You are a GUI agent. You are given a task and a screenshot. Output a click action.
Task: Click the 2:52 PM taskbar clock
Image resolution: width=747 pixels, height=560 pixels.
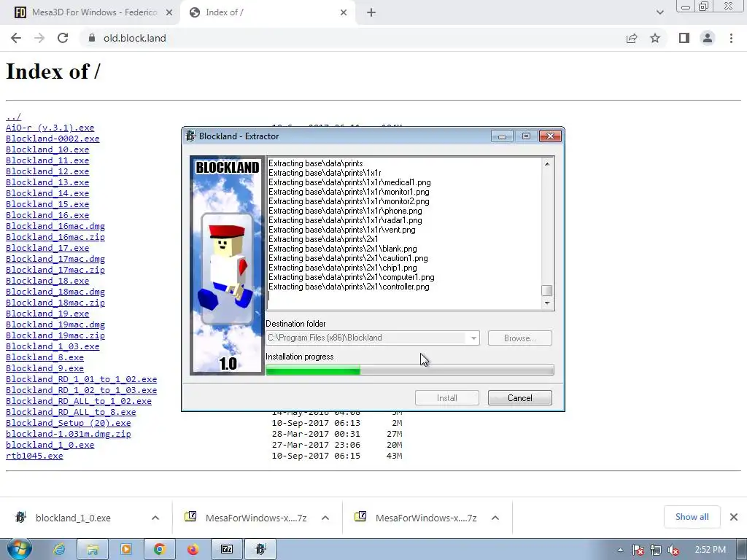(710, 550)
